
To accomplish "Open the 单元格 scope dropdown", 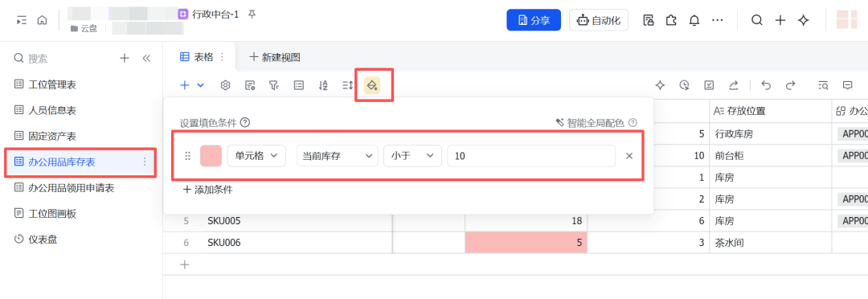I will click(256, 156).
